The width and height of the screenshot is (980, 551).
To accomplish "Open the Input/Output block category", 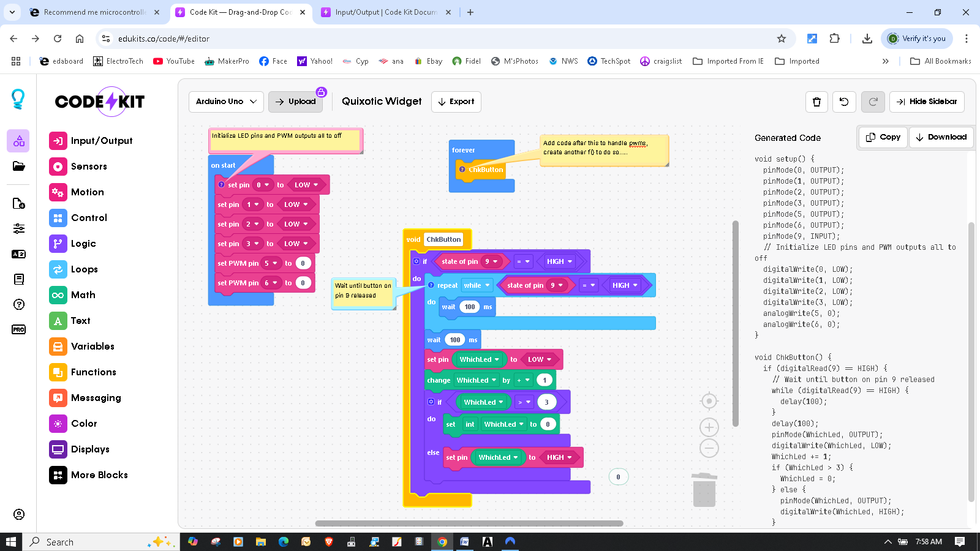I will tap(91, 141).
